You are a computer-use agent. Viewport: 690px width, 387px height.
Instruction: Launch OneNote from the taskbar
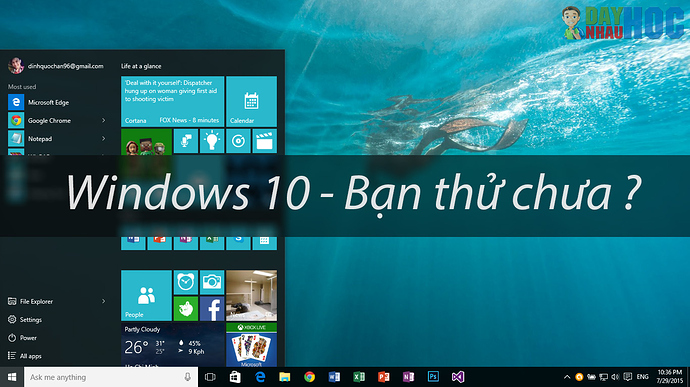coord(408,377)
